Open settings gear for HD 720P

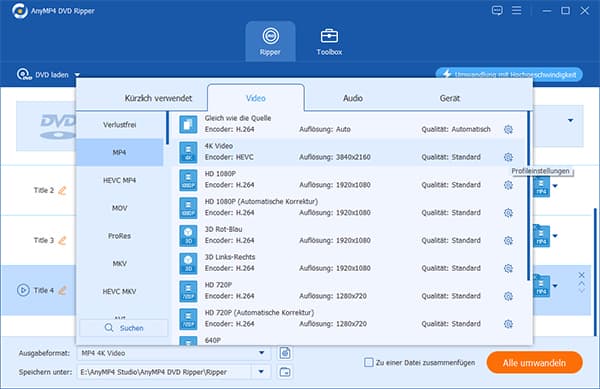tap(508, 296)
